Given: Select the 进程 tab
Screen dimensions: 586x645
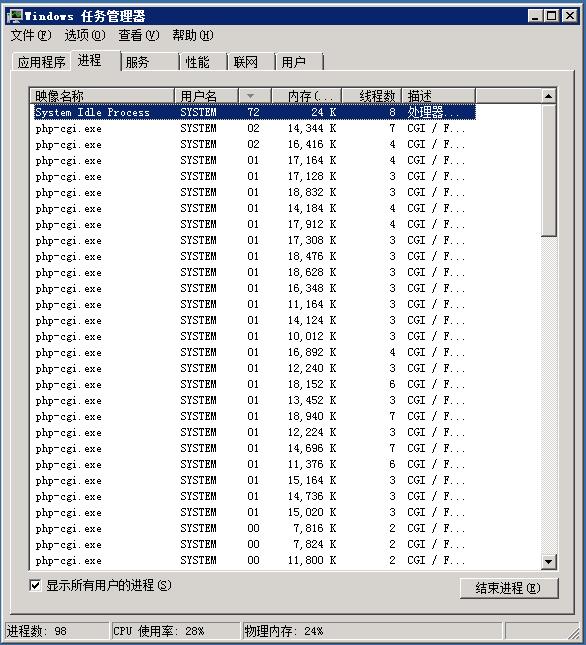Looking at the screenshot, I should tap(96, 61).
